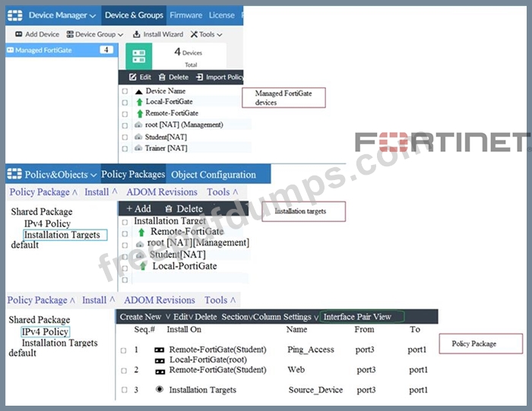Click Source_Device policy name

click(315, 390)
